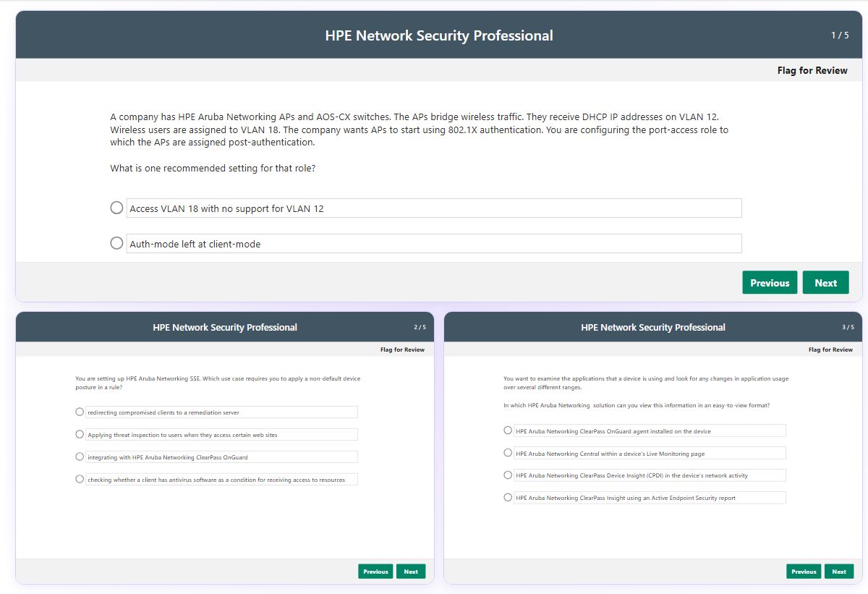Image resolution: width=868 pixels, height=594 pixels.
Task: Click header title of the 3/5 question panel
Action: (653, 327)
